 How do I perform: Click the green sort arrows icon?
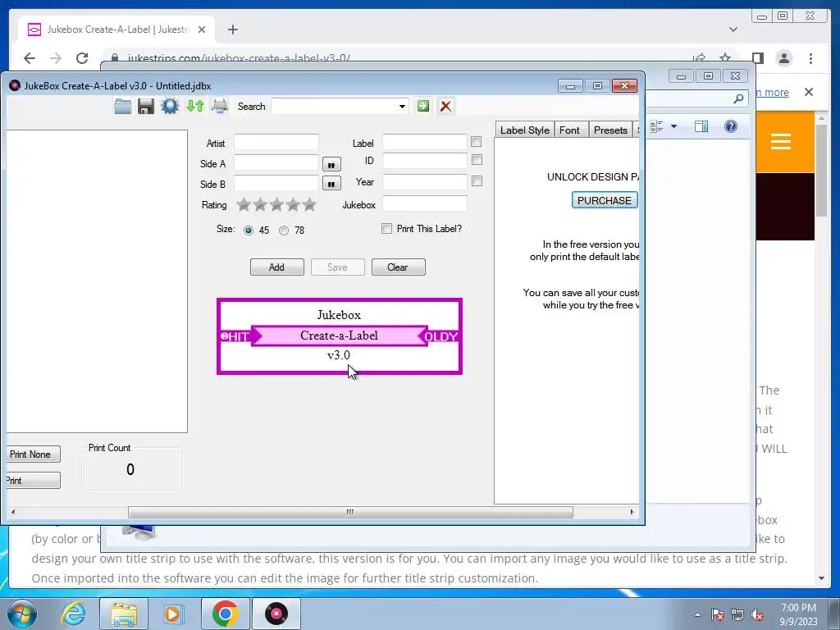pos(195,106)
